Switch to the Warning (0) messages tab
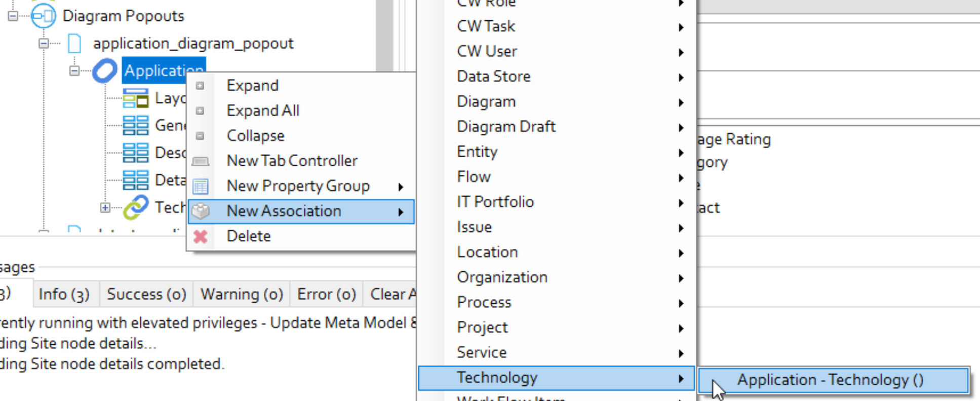The image size is (980, 401). pyautogui.click(x=242, y=295)
